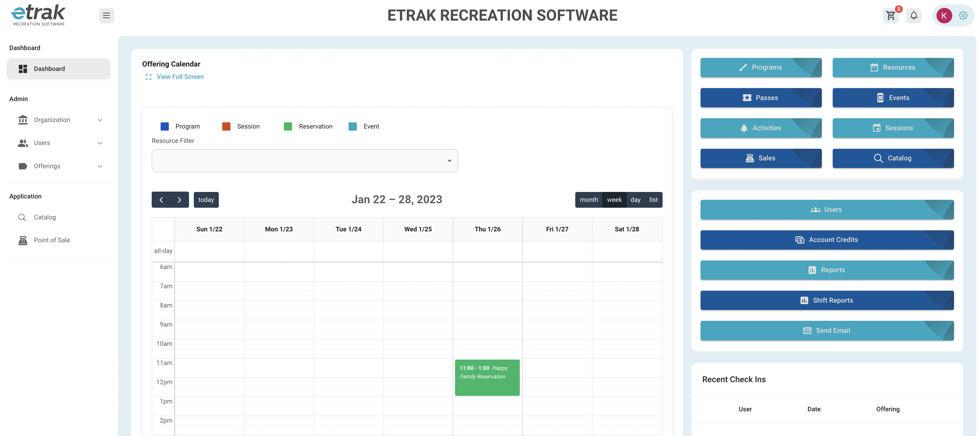Expand the Users menu chevron
Viewport: 980px width, 436px height.
pyautogui.click(x=100, y=143)
